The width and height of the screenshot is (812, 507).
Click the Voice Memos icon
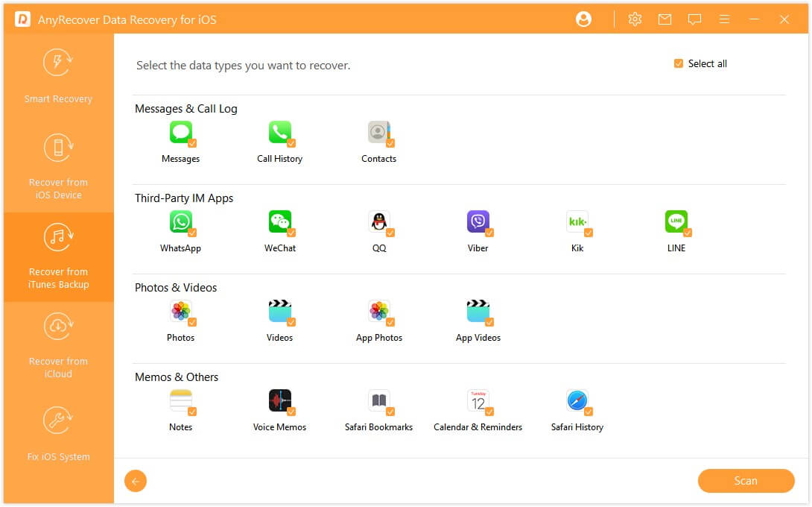pos(279,402)
